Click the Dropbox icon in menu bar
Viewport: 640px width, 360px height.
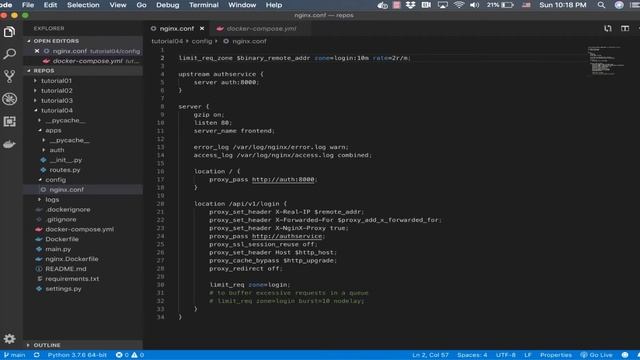point(410,5)
